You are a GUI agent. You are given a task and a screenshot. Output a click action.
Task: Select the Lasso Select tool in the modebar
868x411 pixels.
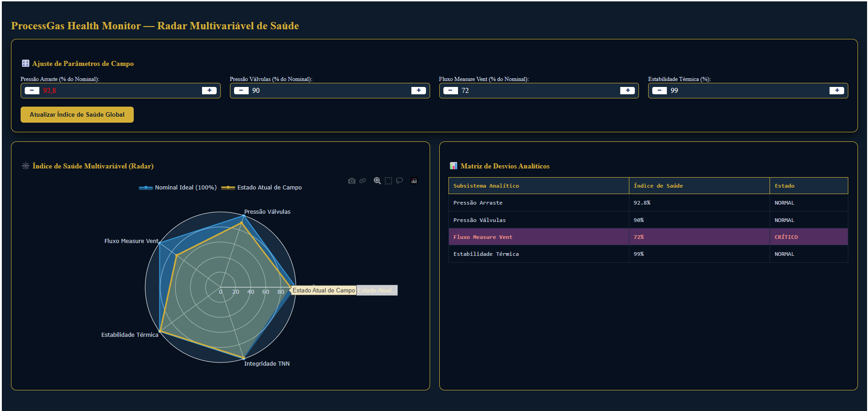tap(399, 181)
